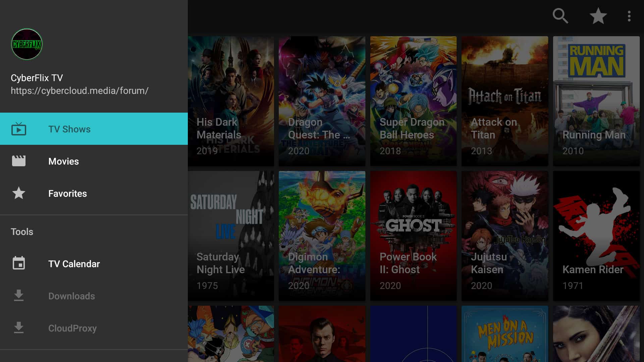This screenshot has width=644, height=362.
Task: Click the CyberFlix TV app logo
Action: [x=26, y=44]
